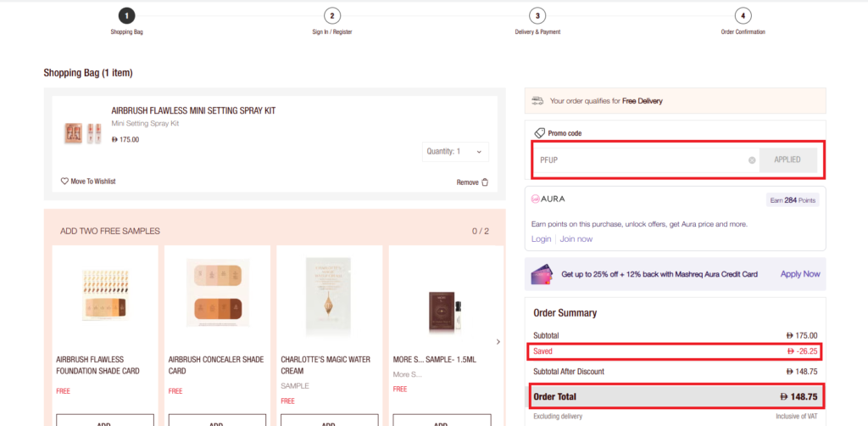868x426 pixels.
Task: Select the More S... 1.5ML sample image
Action: (x=444, y=312)
